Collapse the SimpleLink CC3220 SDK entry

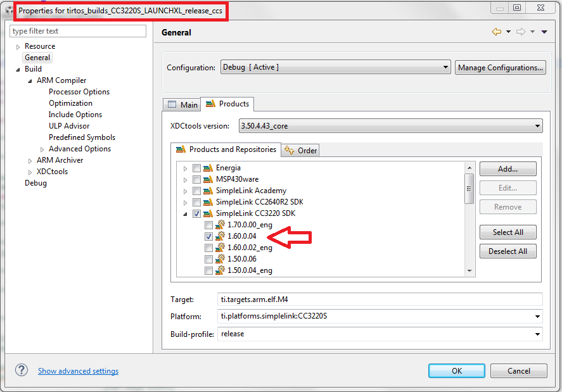[185, 214]
